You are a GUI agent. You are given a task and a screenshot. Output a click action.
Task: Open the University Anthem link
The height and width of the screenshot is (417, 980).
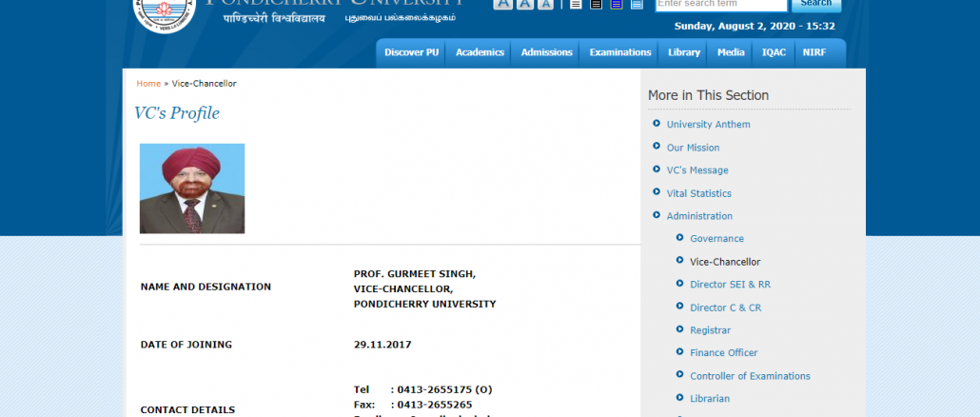click(708, 125)
